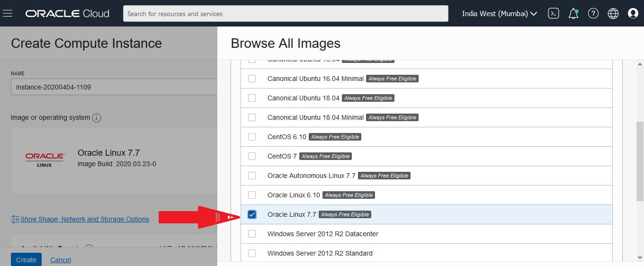Check the Windows Server 2012 R2 Datacenter checkbox
Screen dimensions: 644x266
252,234
